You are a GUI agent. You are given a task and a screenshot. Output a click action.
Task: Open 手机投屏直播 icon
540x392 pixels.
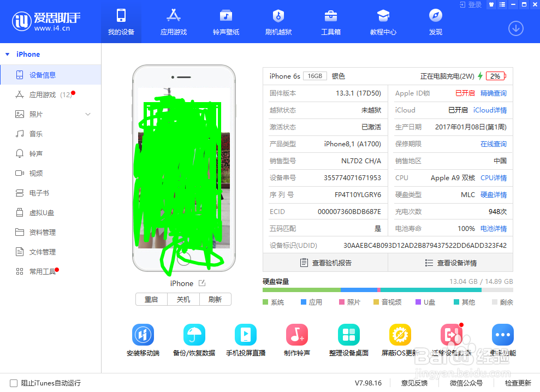(x=246, y=335)
